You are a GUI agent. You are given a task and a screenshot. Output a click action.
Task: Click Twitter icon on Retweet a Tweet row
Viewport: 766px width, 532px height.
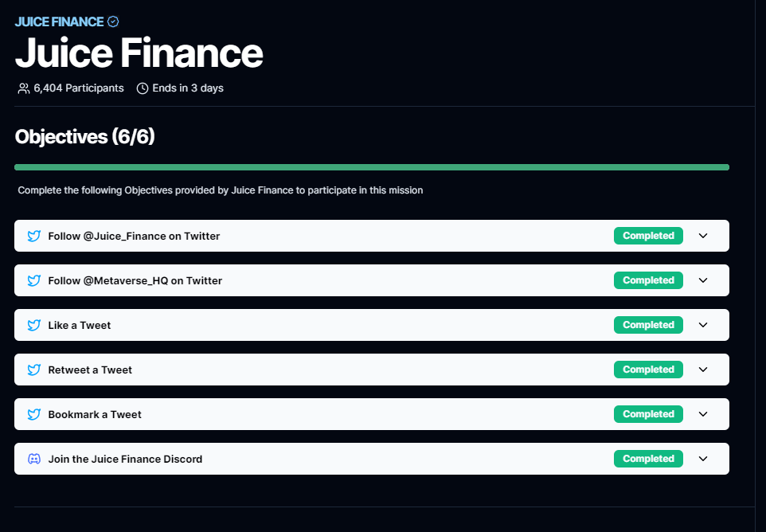[x=33, y=370]
